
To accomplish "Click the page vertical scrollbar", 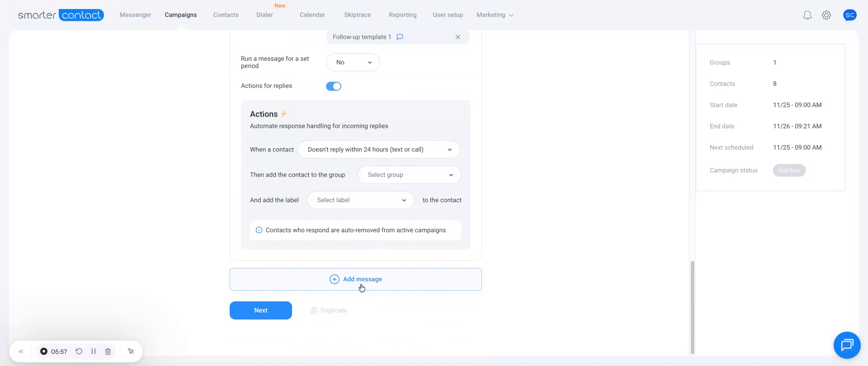I will click(x=692, y=307).
